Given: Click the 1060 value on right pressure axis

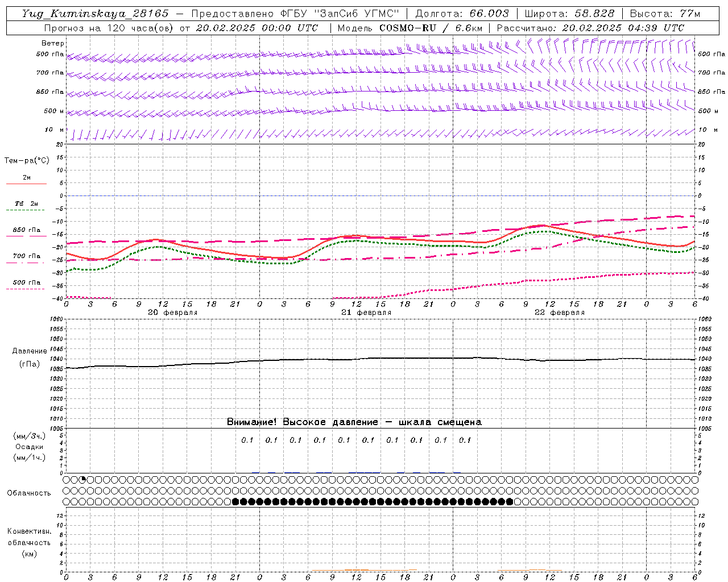Looking at the screenshot, I should click(x=704, y=319).
